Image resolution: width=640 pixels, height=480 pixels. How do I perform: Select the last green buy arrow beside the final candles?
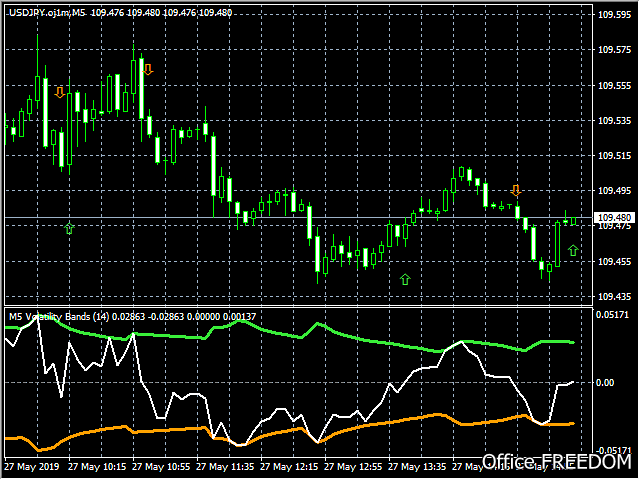pyautogui.click(x=573, y=250)
